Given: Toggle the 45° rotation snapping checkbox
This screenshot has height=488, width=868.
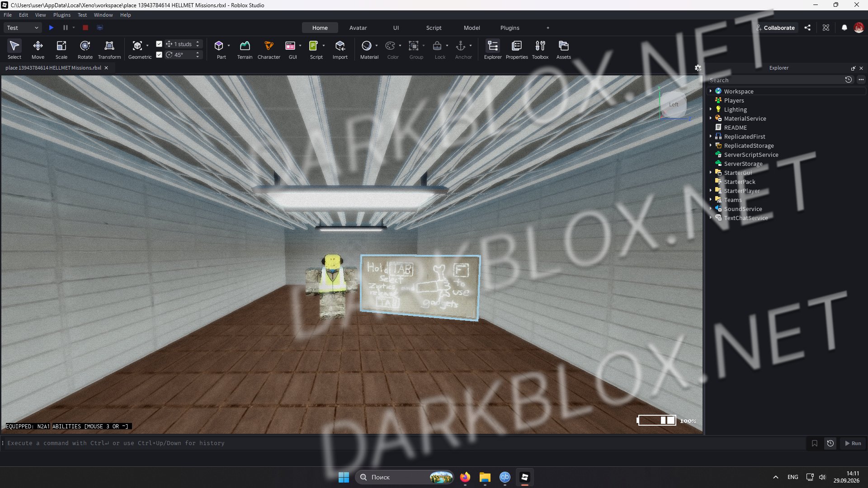Looking at the screenshot, I should click(159, 55).
